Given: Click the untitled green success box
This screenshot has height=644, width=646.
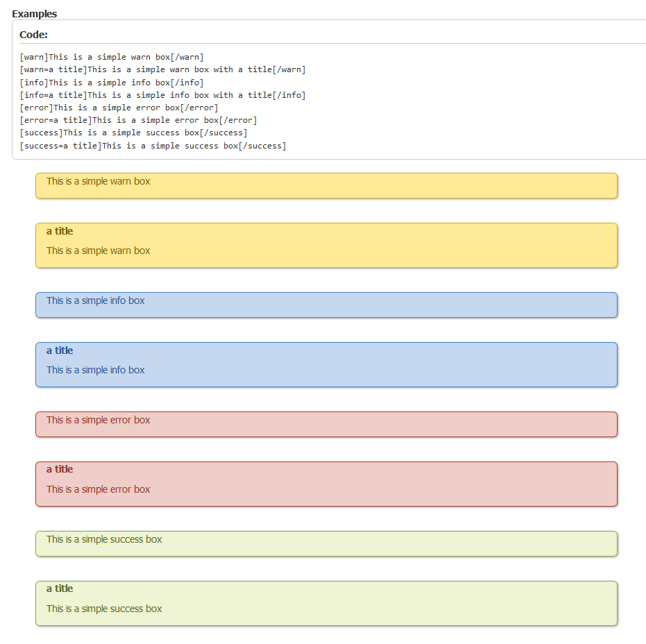Looking at the screenshot, I should click(x=326, y=543).
